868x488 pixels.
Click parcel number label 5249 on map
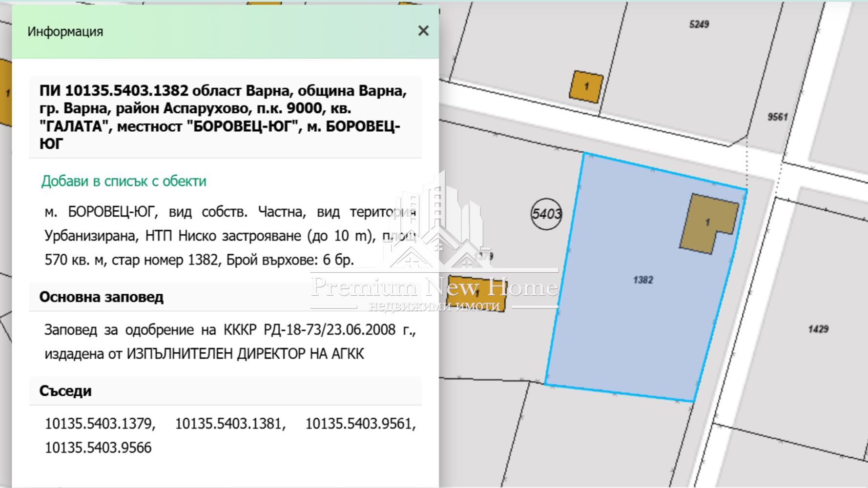699,23
